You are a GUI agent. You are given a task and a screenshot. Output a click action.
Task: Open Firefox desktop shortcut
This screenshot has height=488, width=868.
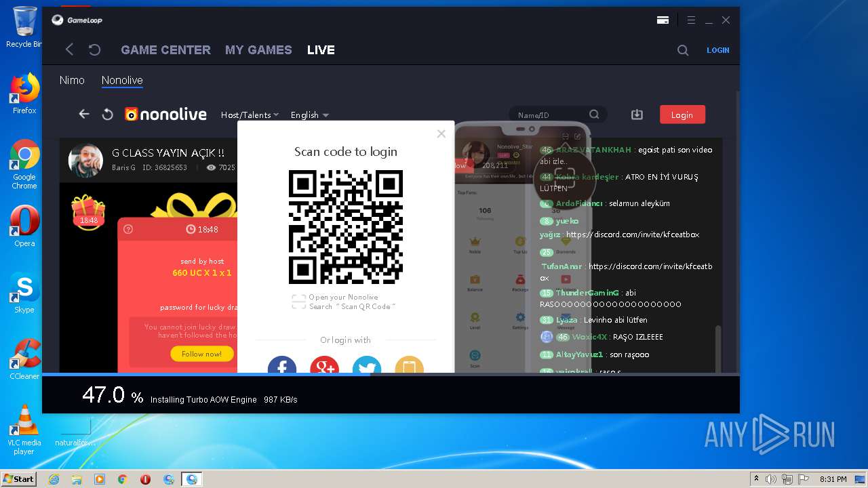[24, 94]
